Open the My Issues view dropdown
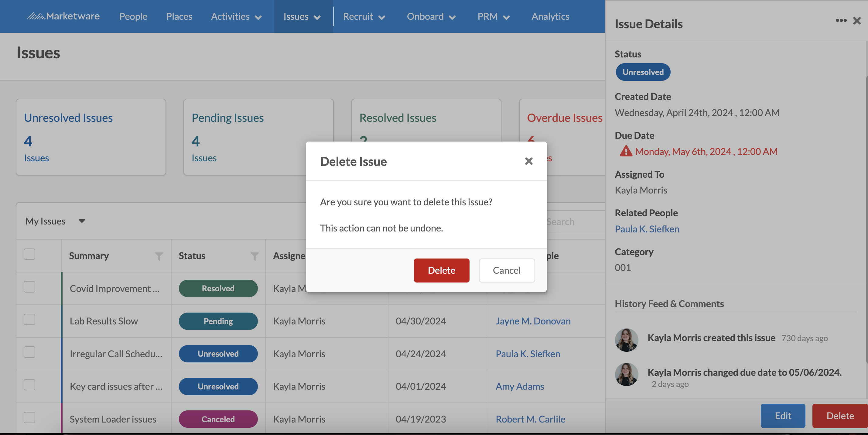The image size is (868, 435). coord(55,221)
